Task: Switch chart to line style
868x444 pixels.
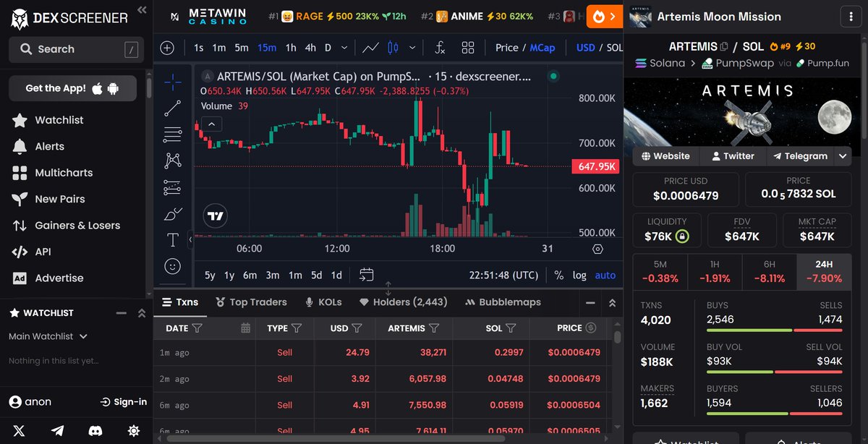Action: (371, 48)
